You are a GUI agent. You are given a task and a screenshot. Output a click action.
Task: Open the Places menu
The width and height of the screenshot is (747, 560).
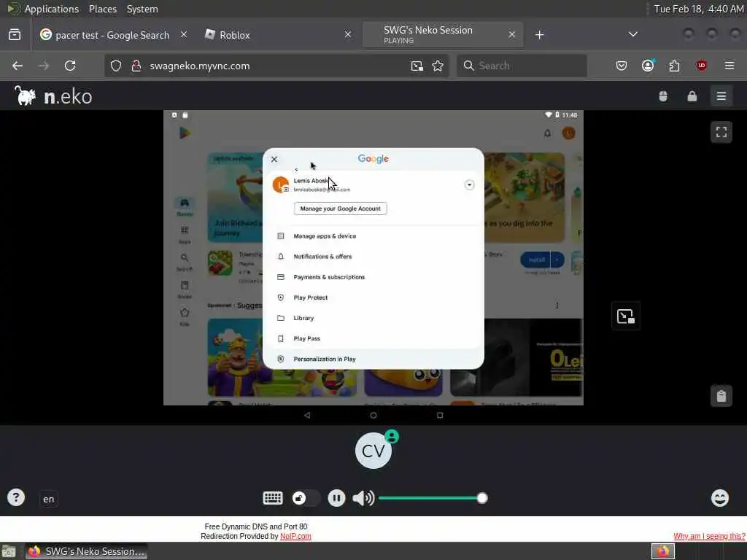click(102, 9)
